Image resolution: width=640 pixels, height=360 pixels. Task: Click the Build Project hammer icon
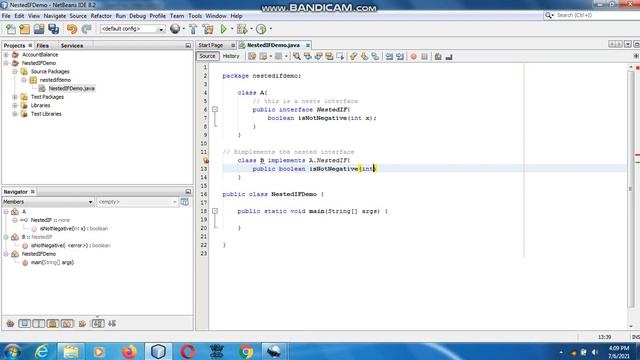tap(193, 29)
